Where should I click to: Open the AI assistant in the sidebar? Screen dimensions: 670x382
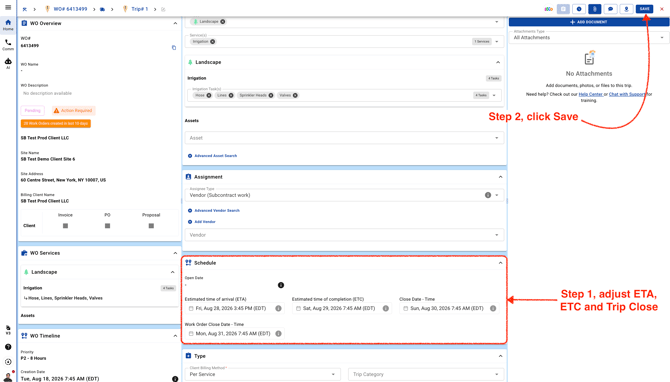pyautogui.click(x=8, y=63)
